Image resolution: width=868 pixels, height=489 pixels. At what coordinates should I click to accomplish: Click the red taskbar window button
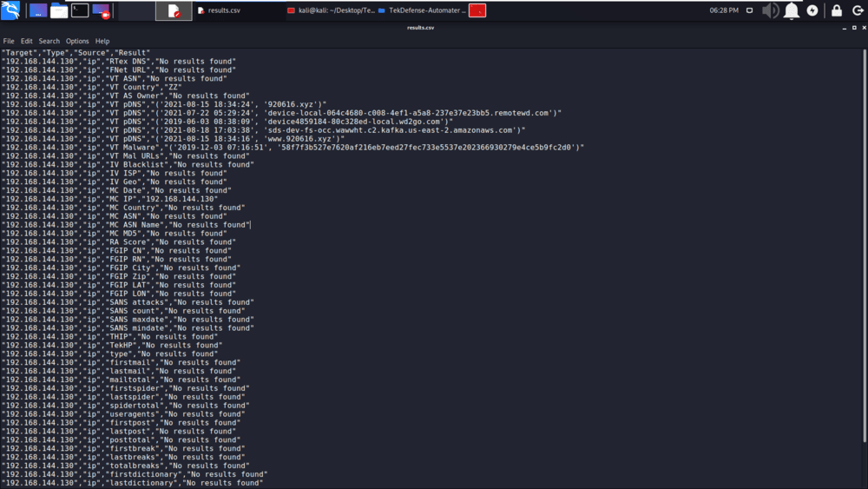477,10
